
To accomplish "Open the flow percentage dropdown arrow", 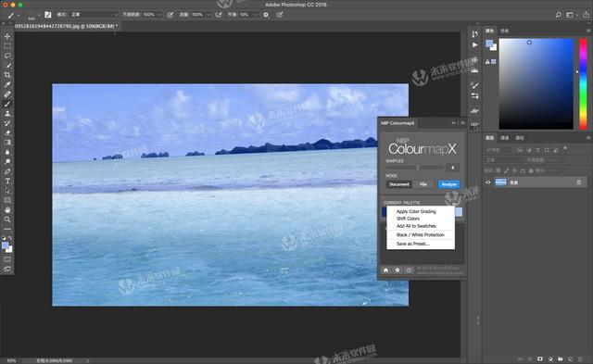I will (208, 15).
